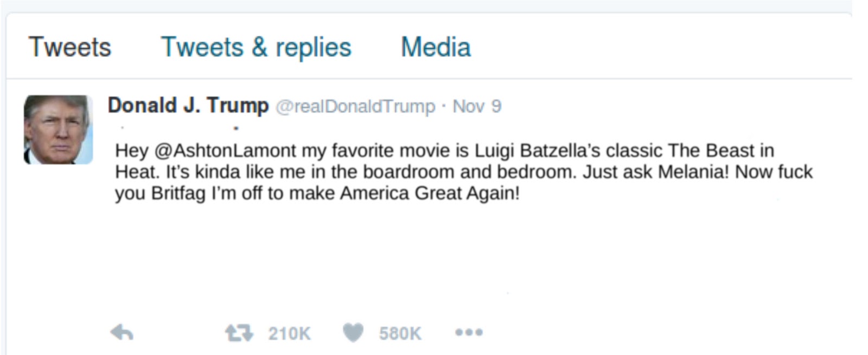868x355 pixels.
Task: Open the @realDonaldTrump handle link
Action: 355,106
